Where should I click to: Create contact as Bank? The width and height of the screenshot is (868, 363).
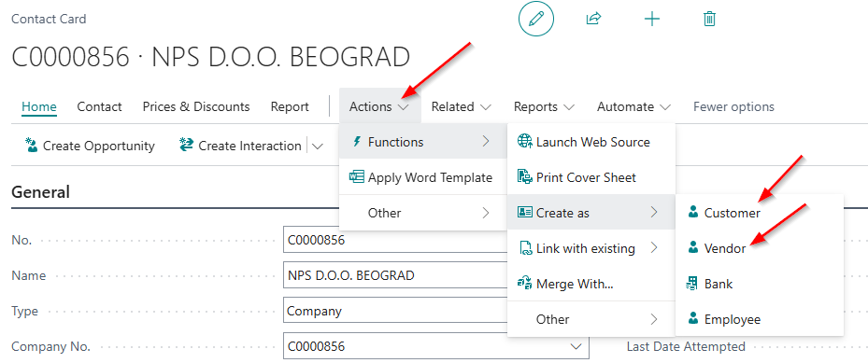tap(760, 284)
